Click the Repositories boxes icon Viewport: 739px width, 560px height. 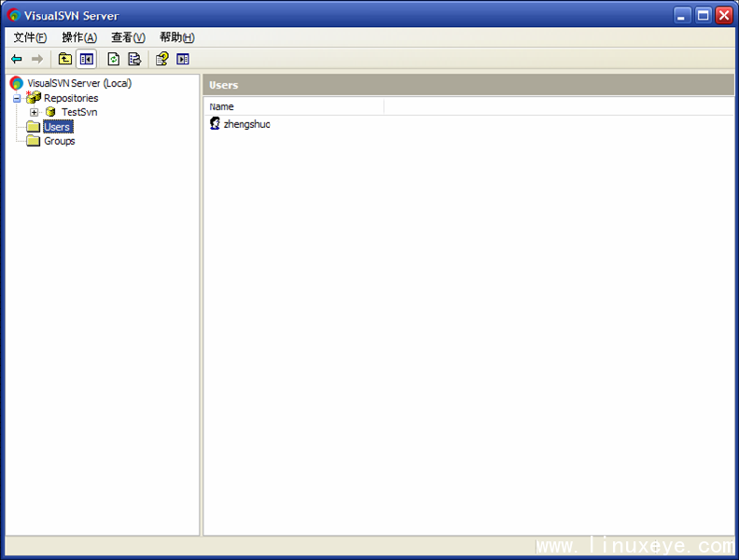coord(34,97)
